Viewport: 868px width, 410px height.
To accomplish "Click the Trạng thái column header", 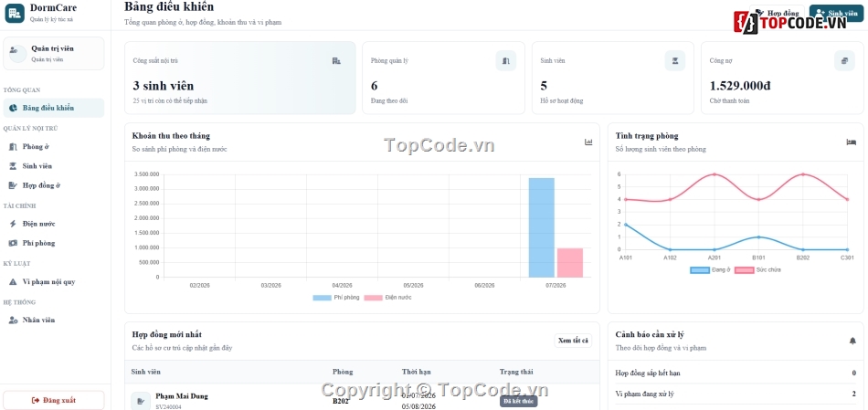I will coord(516,372).
